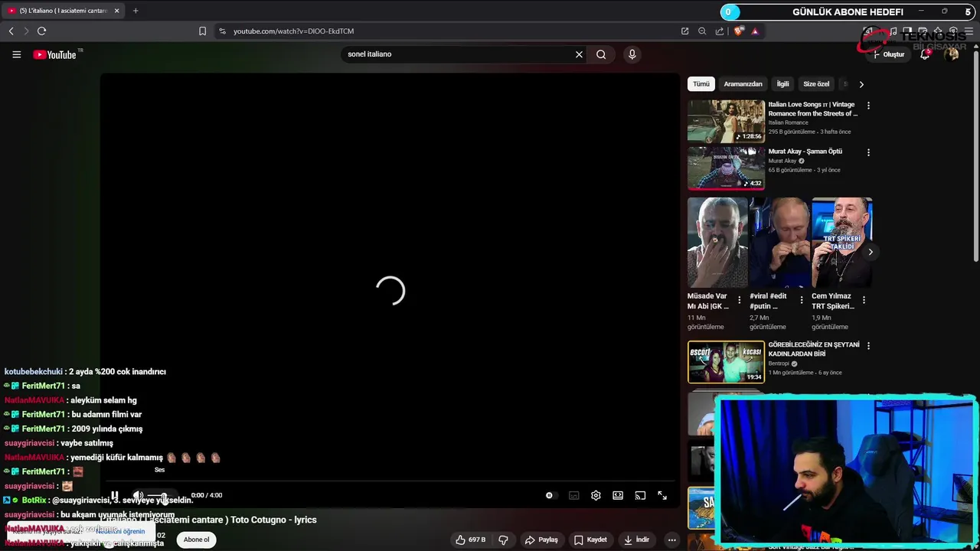This screenshot has width=980, height=551.
Task: Start voice search with microphone icon
Action: click(632, 54)
